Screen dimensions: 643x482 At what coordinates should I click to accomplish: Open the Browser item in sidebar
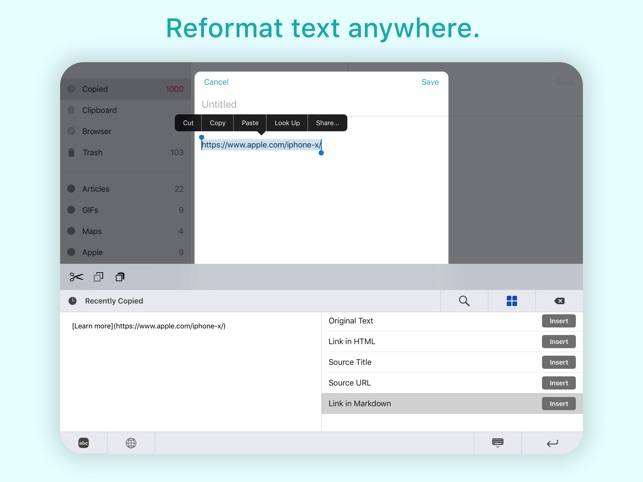tap(125, 131)
